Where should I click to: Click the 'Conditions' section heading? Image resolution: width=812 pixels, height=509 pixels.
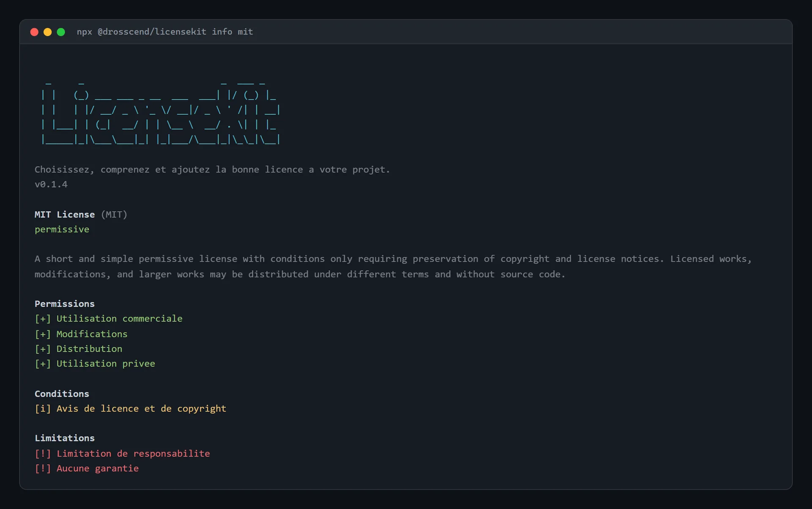pyautogui.click(x=62, y=394)
